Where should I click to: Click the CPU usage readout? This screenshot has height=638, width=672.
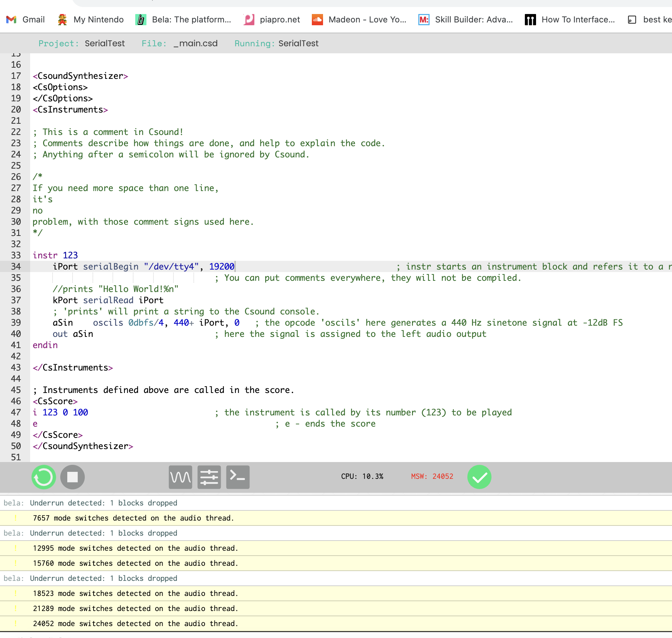pyautogui.click(x=362, y=476)
